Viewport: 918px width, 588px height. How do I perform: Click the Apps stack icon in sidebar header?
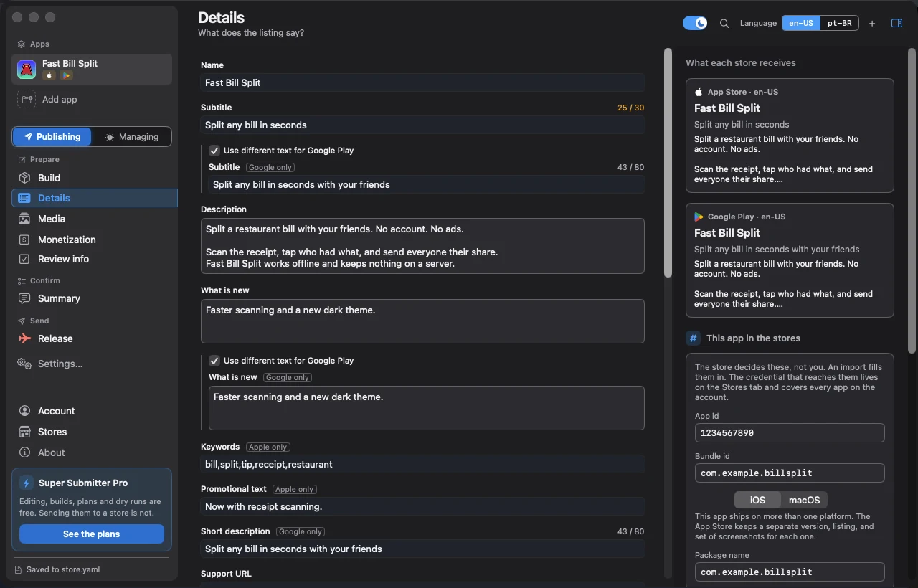coord(22,44)
